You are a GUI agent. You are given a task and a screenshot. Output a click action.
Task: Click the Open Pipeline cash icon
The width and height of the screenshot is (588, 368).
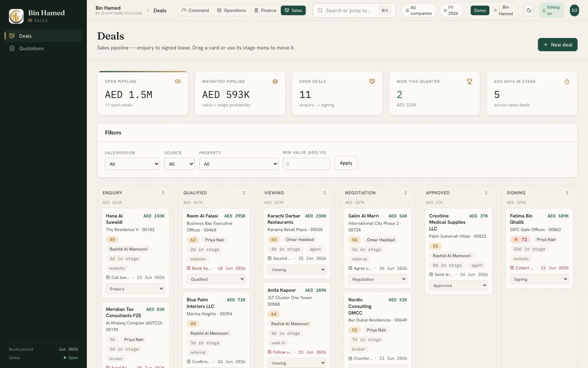[x=178, y=82]
